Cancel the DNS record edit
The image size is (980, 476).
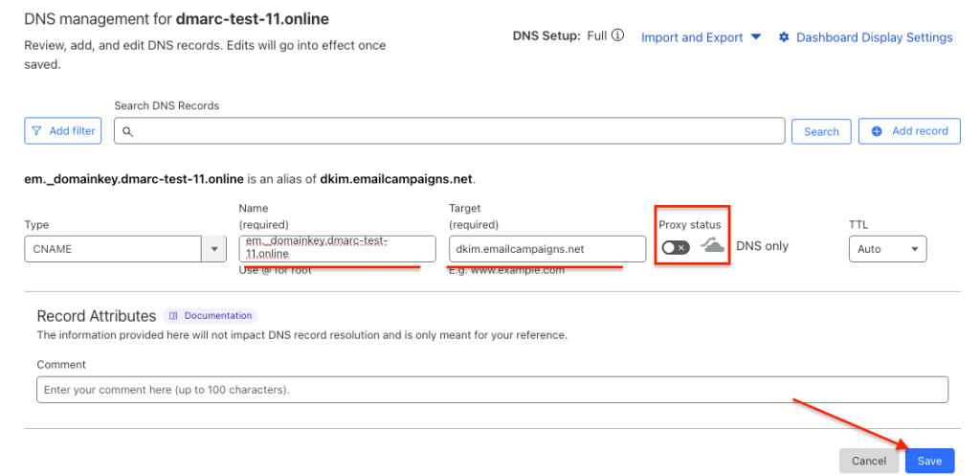click(868, 461)
